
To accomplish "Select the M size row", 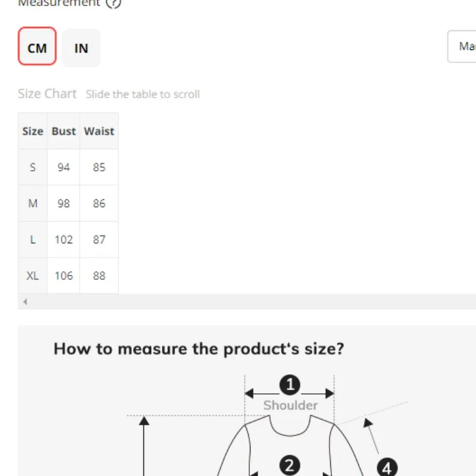I will coord(33,203).
